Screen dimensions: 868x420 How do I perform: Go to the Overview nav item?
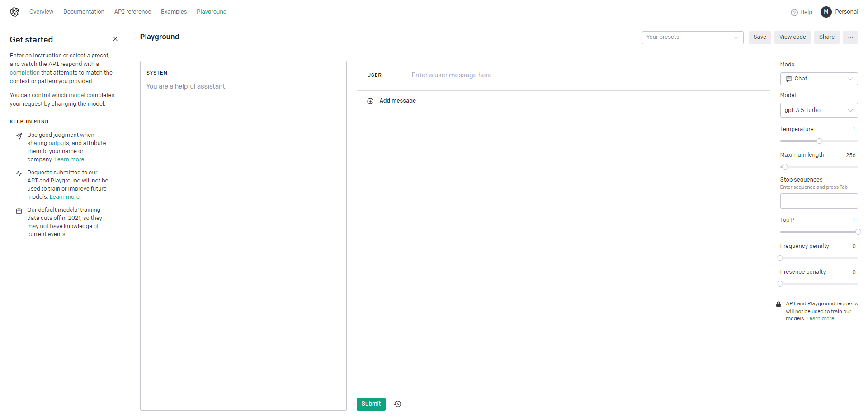coord(41,12)
